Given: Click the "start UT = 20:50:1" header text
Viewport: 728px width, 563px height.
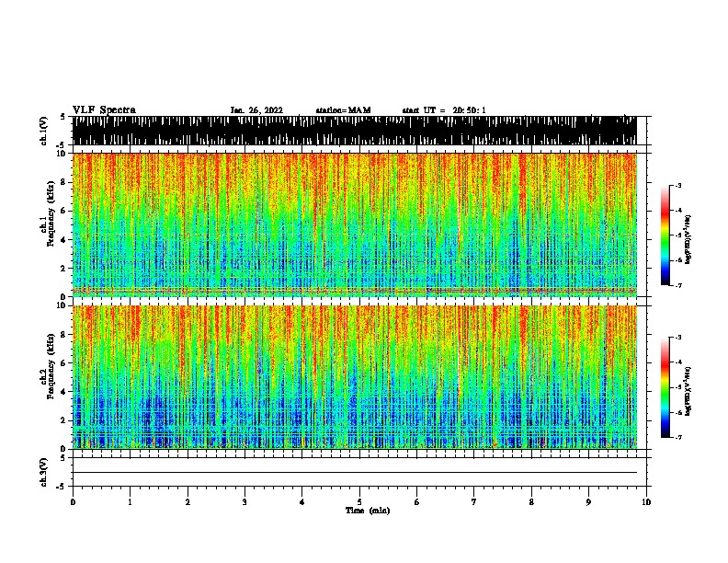Looking at the screenshot, I should [444, 110].
